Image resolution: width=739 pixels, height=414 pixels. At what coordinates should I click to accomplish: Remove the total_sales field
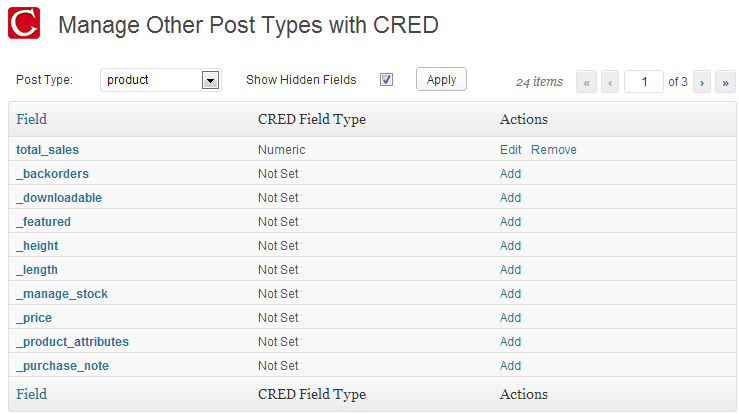pos(554,149)
